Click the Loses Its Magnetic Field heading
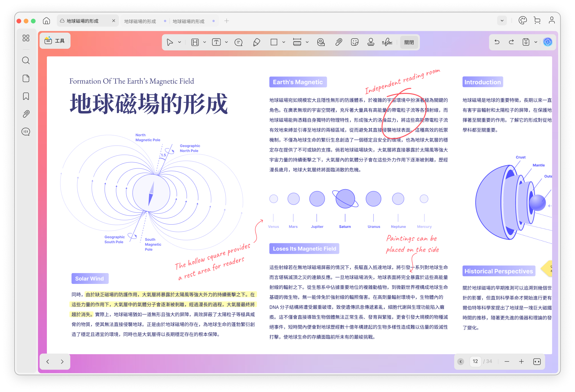This screenshot has width=575, height=392. coord(304,248)
